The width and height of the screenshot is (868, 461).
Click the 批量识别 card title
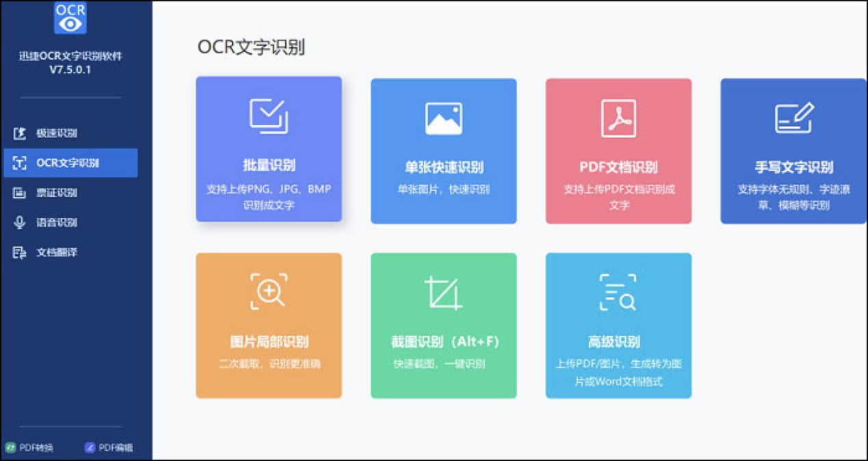pyautogui.click(x=269, y=165)
